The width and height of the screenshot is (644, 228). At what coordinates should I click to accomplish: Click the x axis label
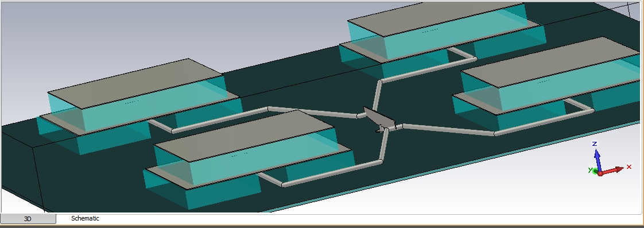(629, 167)
